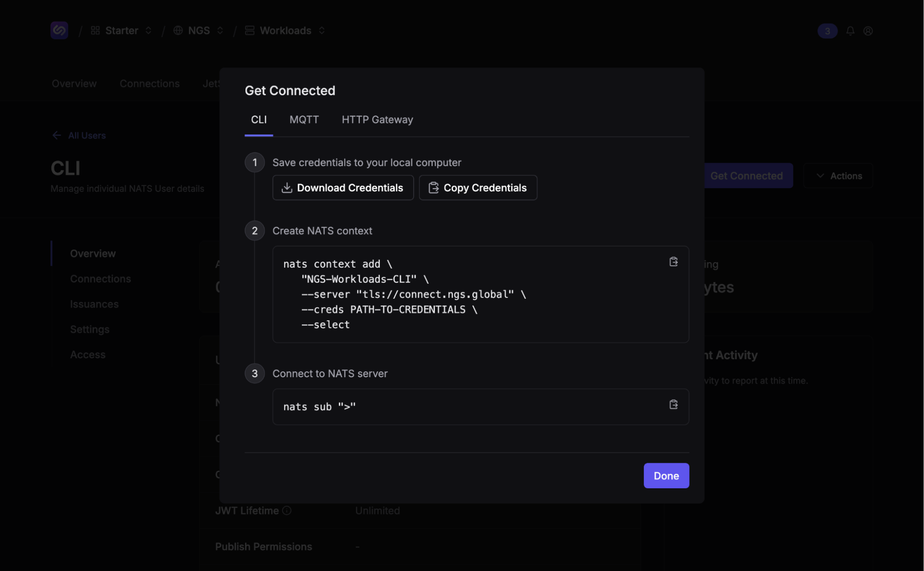
Task: Open the notifications bell
Action: click(x=850, y=31)
